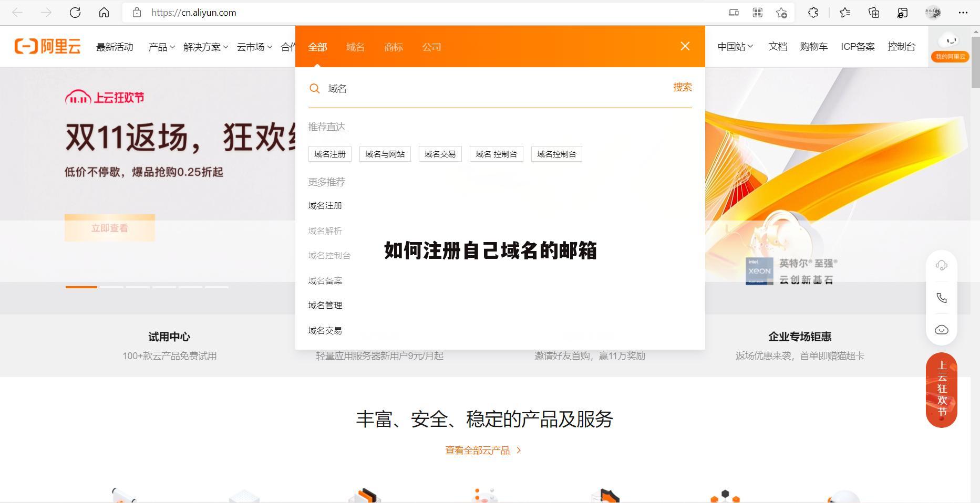Select the 公司 search tab

431,47
